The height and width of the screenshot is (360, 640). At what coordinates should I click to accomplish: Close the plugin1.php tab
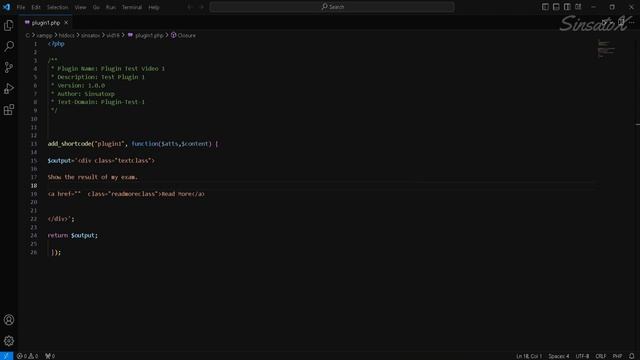tap(66, 23)
